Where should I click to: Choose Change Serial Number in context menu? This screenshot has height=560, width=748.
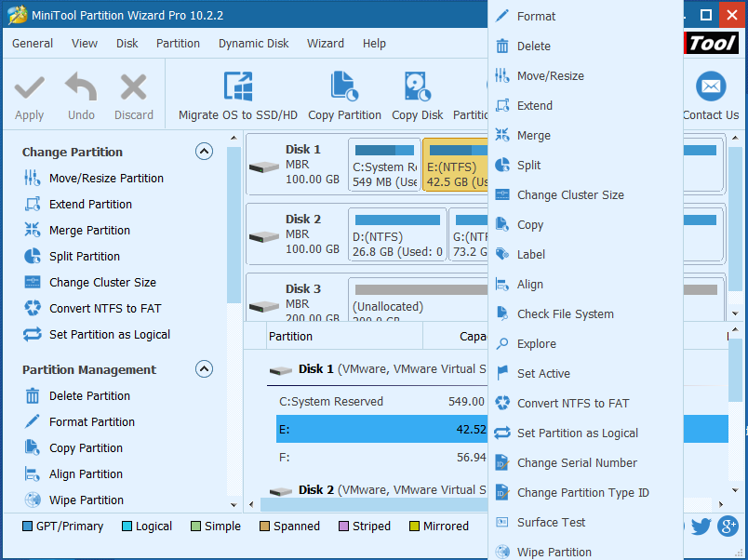tap(586, 463)
